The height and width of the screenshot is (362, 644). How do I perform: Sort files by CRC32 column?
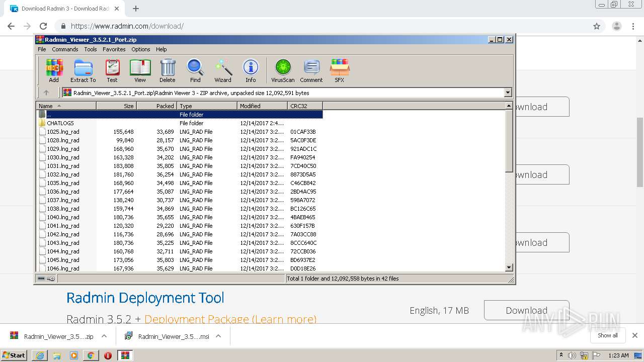[305, 106]
